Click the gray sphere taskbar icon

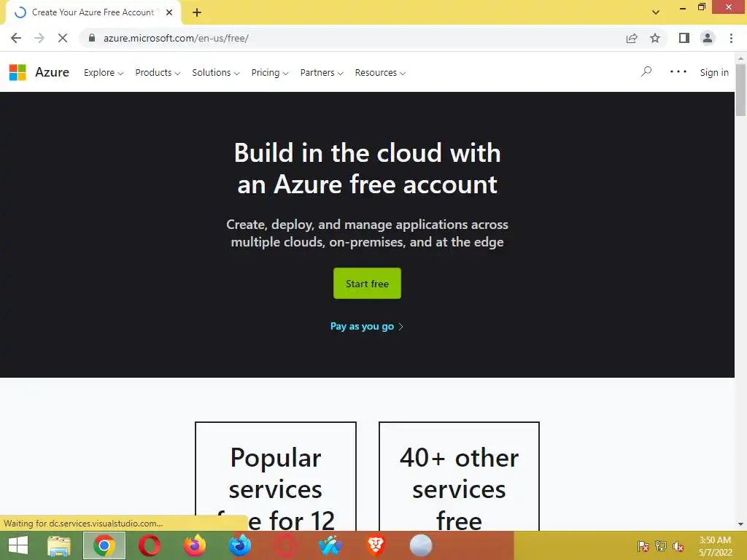(421, 545)
